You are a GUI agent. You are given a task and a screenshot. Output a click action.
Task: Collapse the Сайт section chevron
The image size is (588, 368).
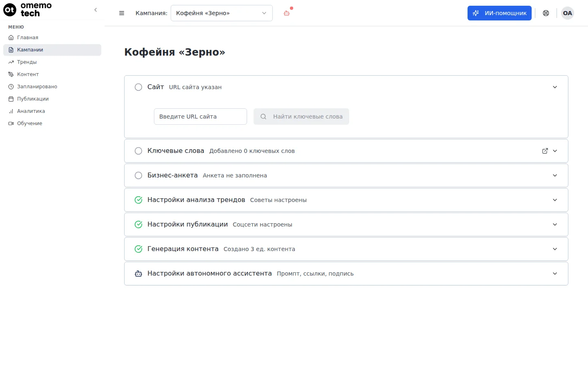point(555,87)
